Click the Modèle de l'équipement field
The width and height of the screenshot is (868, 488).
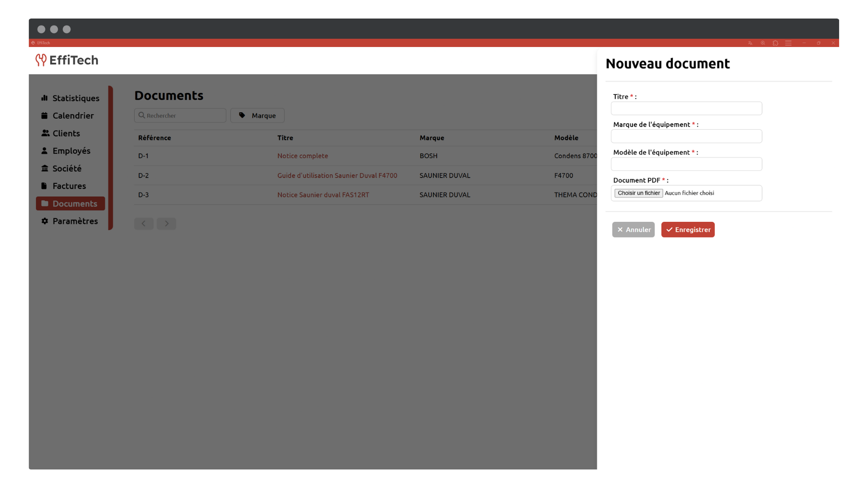pos(686,164)
